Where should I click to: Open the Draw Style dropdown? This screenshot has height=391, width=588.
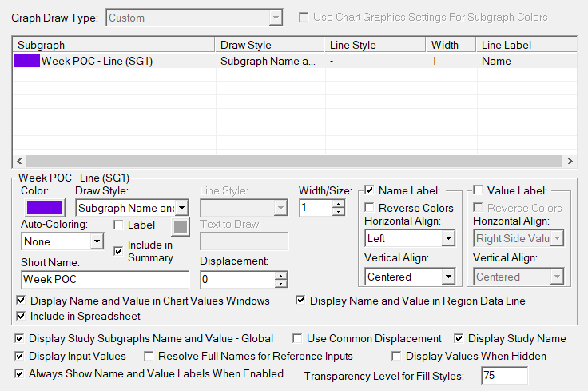click(x=181, y=208)
